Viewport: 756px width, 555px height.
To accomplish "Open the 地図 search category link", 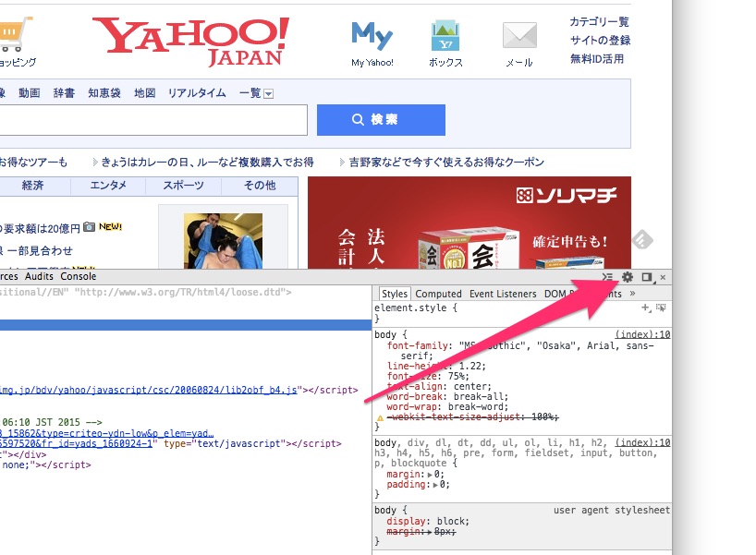I will tap(145, 93).
